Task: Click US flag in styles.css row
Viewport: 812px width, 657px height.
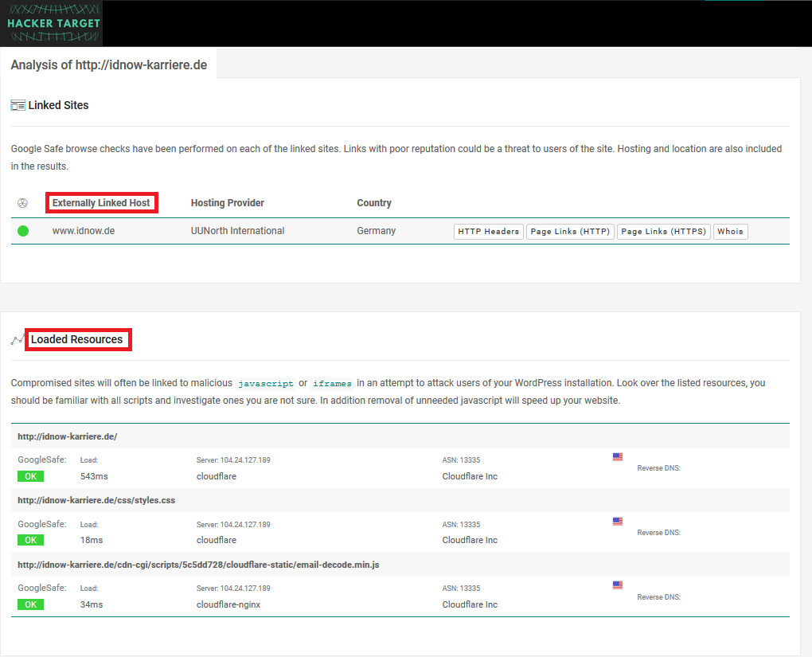Action: (x=617, y=522)
